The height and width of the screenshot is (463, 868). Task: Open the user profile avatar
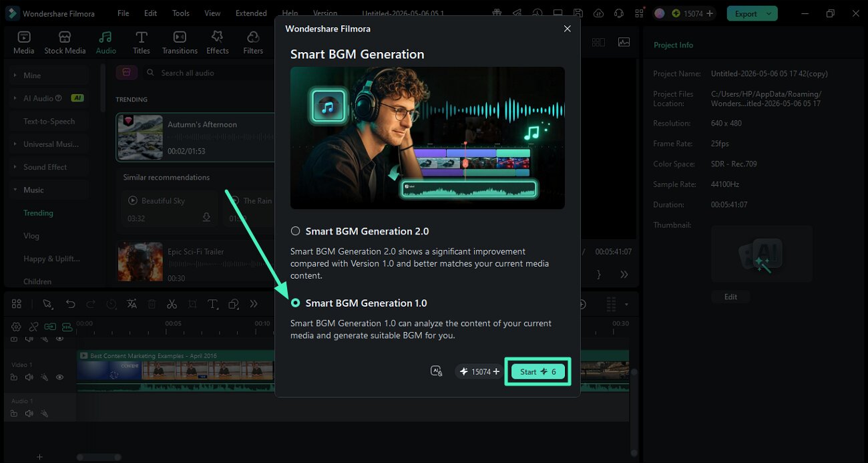[x=660, y=13]
